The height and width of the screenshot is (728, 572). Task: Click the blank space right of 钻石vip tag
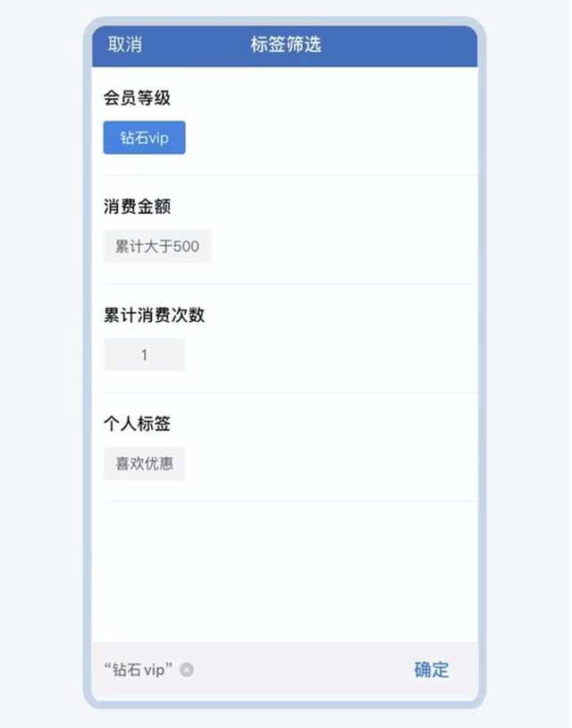point(331,139)
